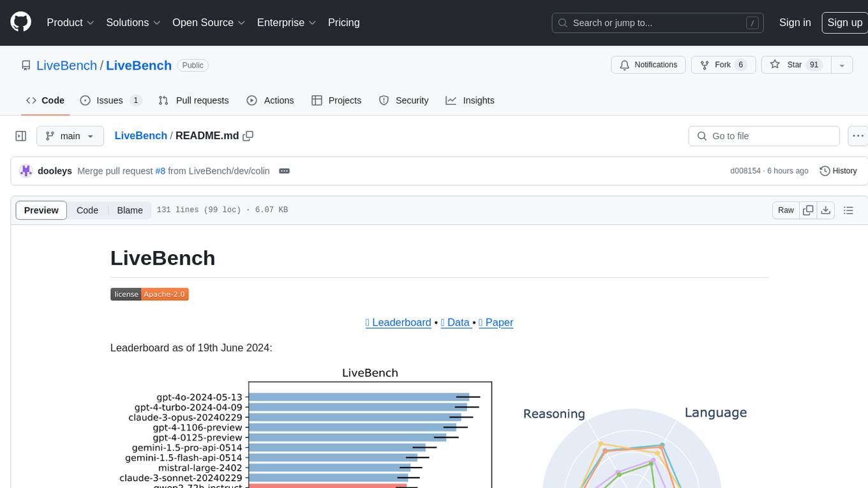Open the LiveBench repository name link
868x488 pixels.
138,65
